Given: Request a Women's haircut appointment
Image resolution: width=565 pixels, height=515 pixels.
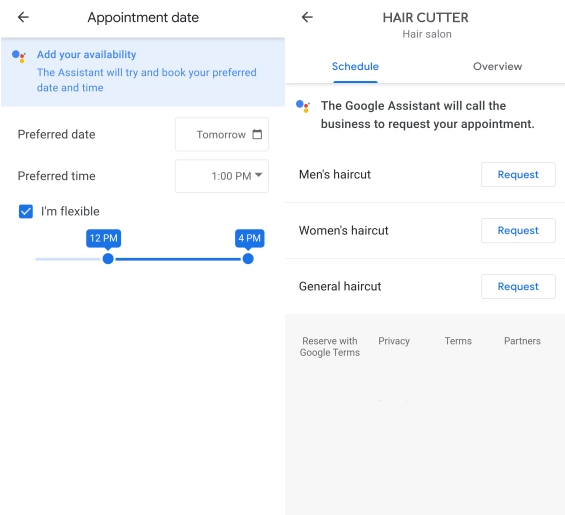Looking at the screenshot, I should [x=518, y=230].
